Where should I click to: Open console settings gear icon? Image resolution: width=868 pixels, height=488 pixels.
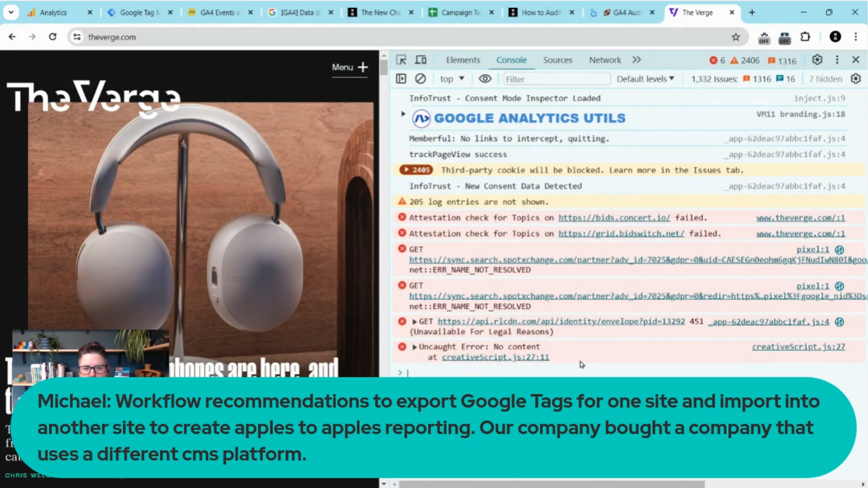(x=856, y=79)
